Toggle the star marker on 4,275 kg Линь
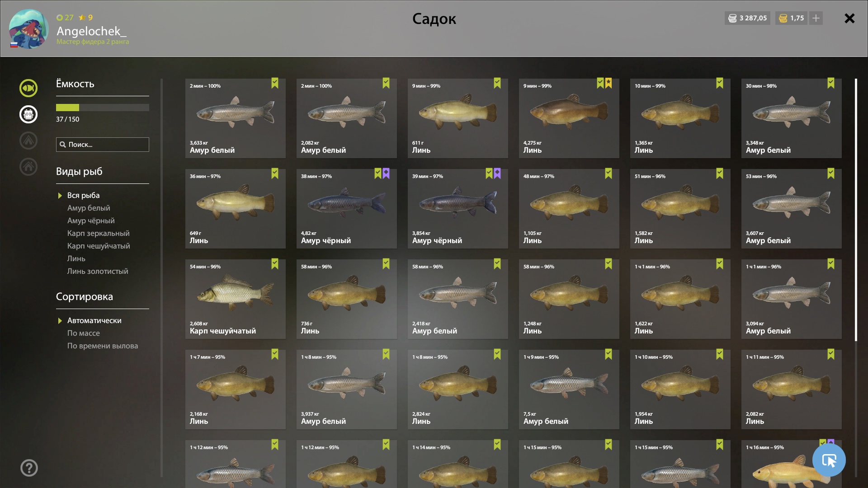 point(609,83)
